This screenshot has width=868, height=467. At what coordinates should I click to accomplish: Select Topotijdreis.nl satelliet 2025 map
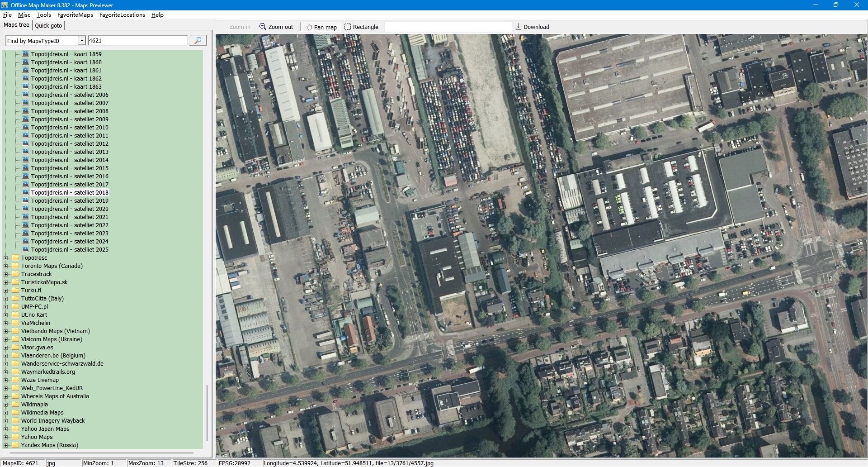coord(70,249)
